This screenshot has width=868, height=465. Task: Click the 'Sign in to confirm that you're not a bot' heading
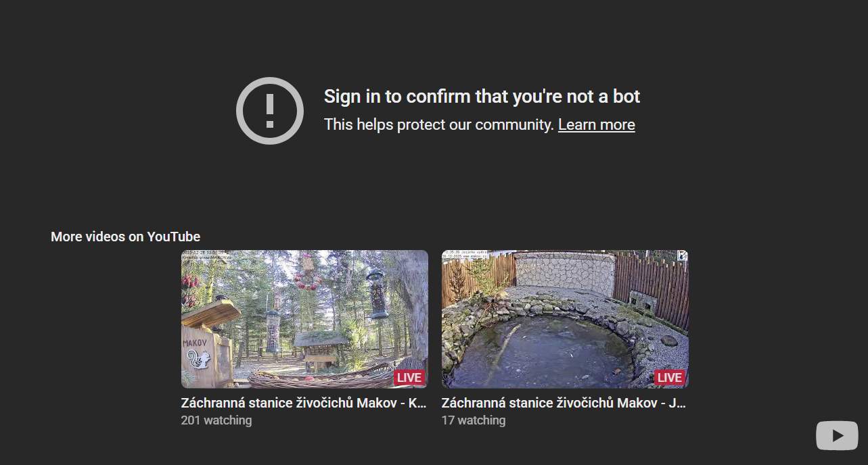[482, 97]
